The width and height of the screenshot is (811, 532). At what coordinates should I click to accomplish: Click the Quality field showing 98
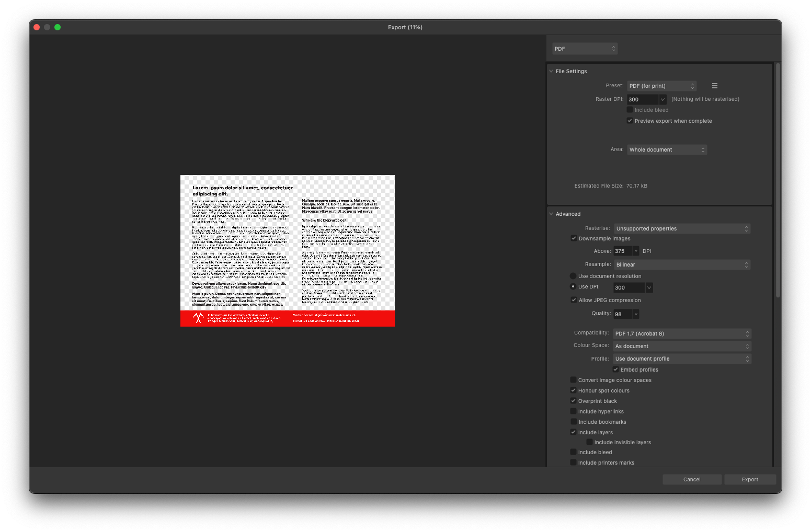[x=623, y=314]
